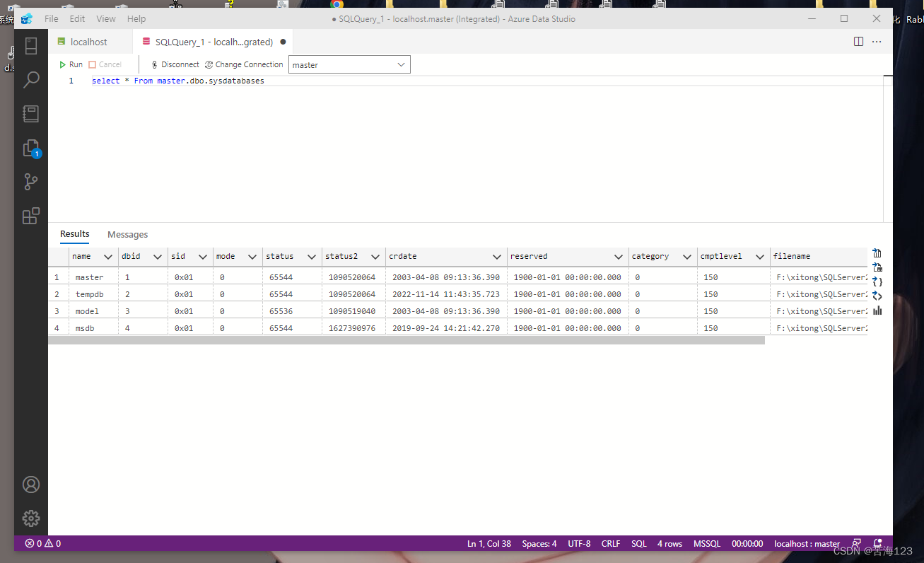Click the errors and warnings indicator in status bar

pyautogui.click(x=43, y=544)
